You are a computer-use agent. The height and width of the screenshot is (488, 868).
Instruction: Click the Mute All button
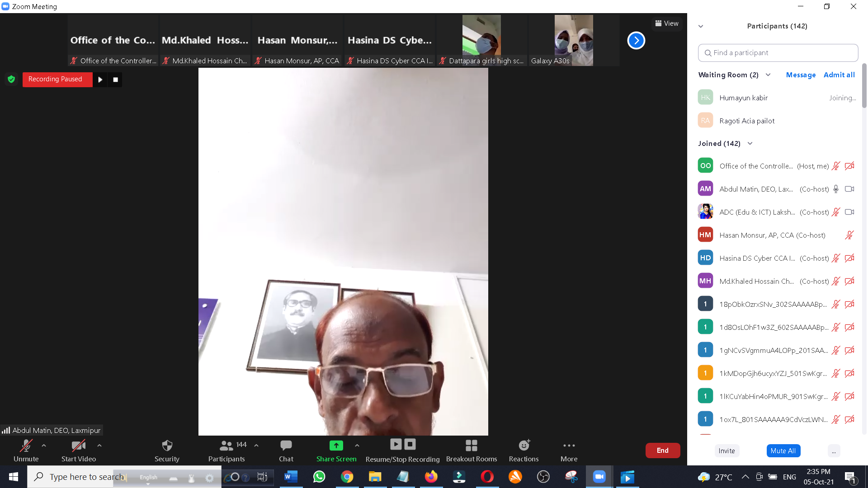click(783, 451)
